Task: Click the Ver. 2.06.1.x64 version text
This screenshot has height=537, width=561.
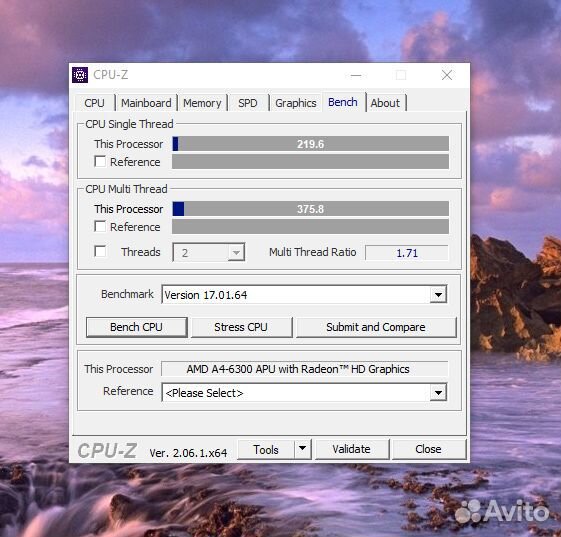Action: tap(188, 453)
